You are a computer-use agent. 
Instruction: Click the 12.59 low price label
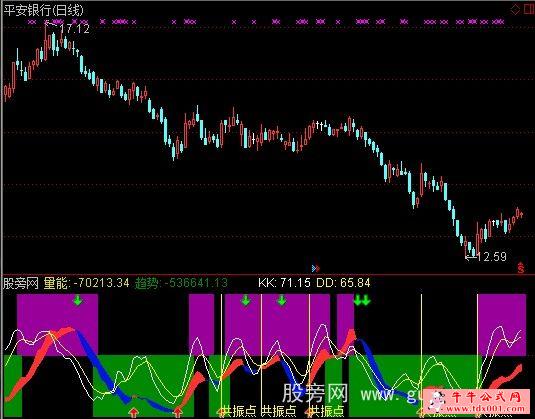point(492,256)
